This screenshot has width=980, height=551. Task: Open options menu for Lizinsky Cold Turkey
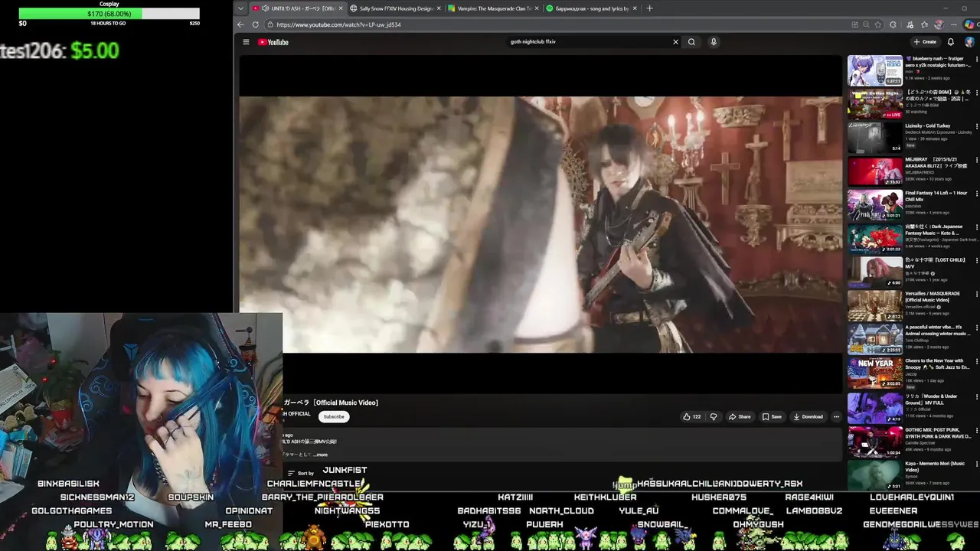(976, 126)
